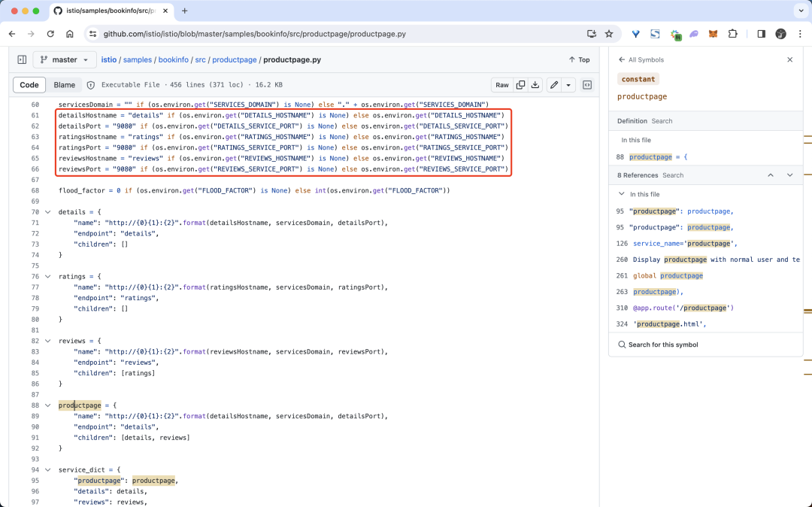The image size is (812, 507).
Task: Toggle the file tree side panel
Action: [x=22, y=59]
